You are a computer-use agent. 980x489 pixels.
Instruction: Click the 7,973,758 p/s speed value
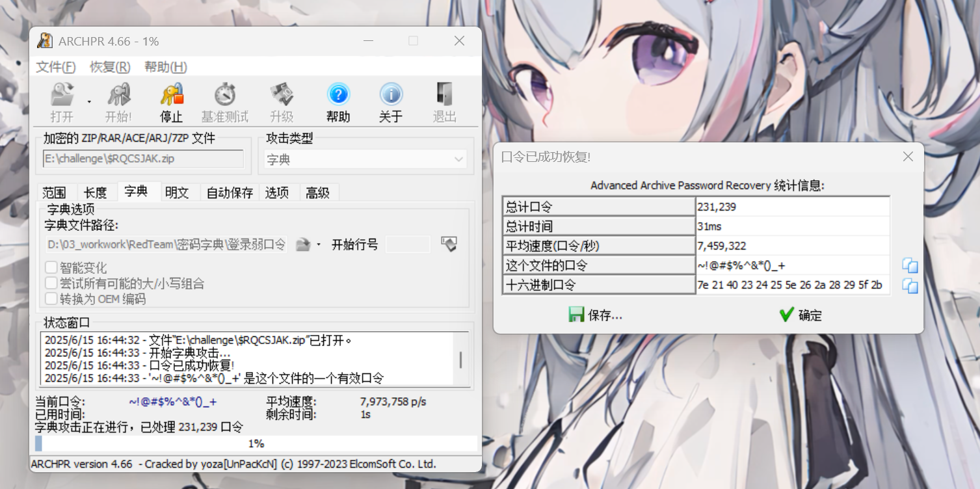(393, 402)
